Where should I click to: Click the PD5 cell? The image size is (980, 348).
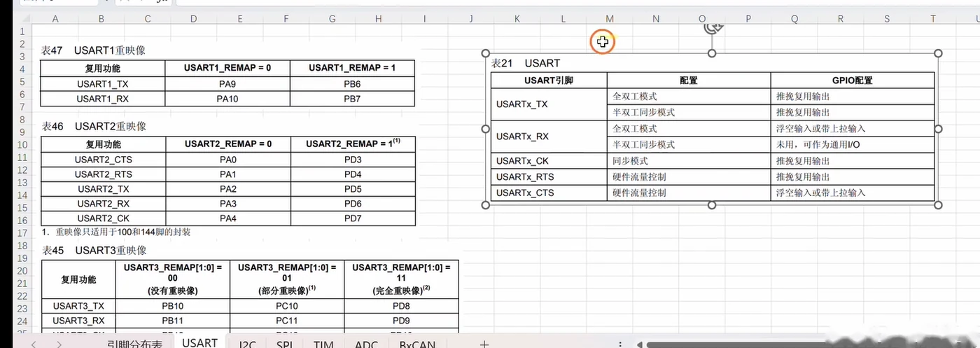[x=352, y=189]
